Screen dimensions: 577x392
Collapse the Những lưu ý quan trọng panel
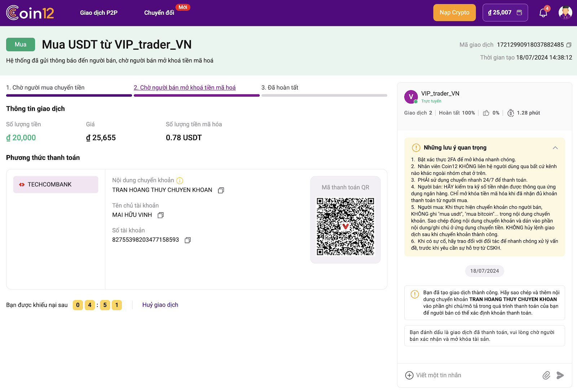point(555,148)
